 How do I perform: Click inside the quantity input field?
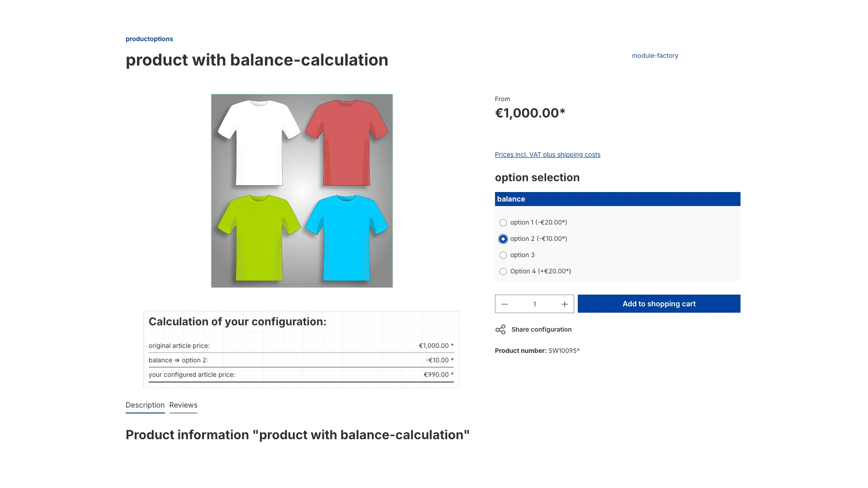pyautogui.click(x=535, y=304)
